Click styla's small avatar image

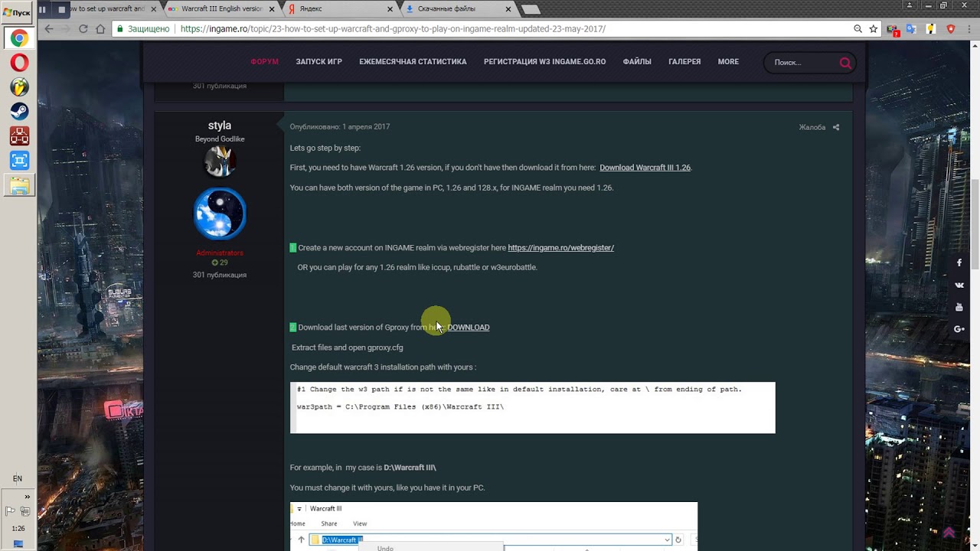(219, 161)
